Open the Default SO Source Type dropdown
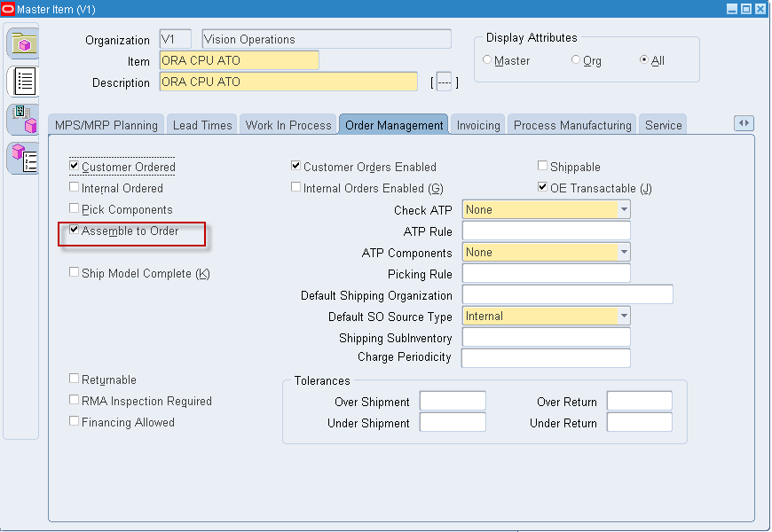The width and height of the screenshot is (772, 532). (624, 316)
